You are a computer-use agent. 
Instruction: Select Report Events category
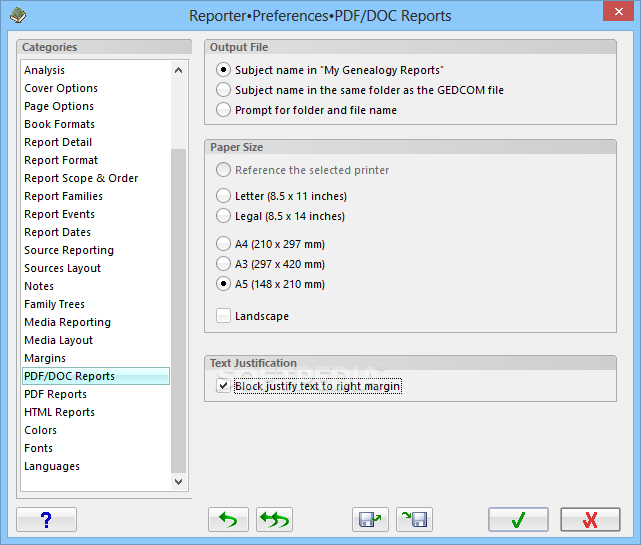tap(96, 214)
